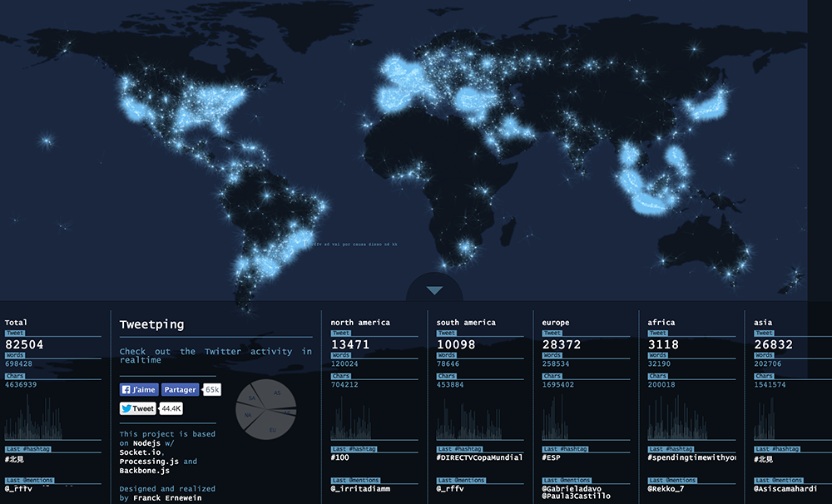Viewport: 832px width, 504px height.
Task: Click hashtag #DIRECTVCopaMundial
Action: 480,457
